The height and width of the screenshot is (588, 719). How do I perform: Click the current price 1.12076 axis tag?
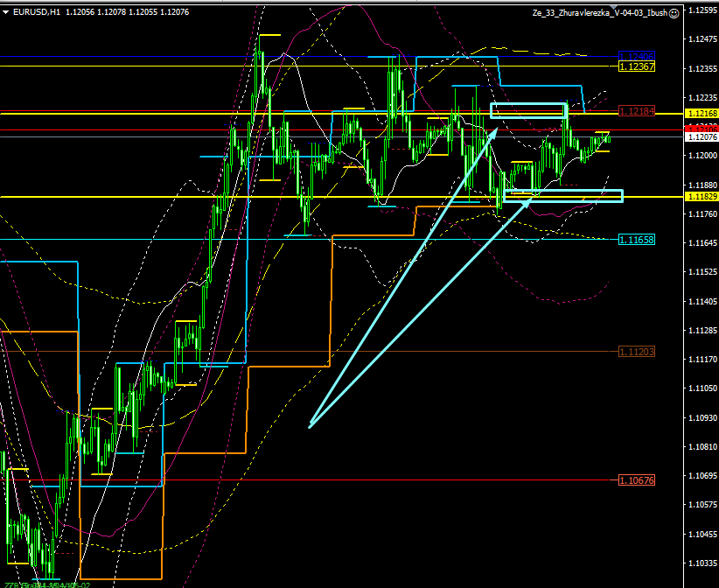pos(702,137)
